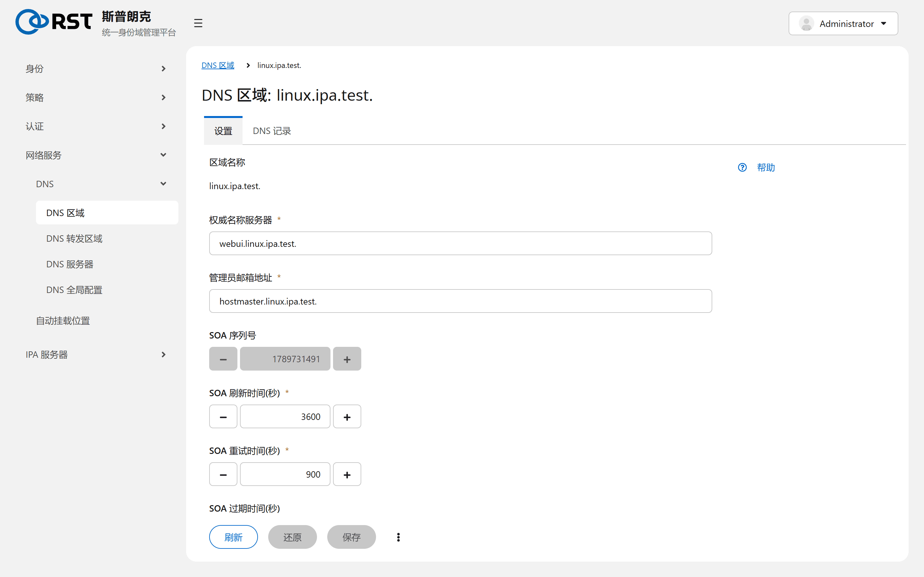Expand the 策略 sidebar section
Image resolution: width=924 pixels, height=577 pixels.
pos(96,97)
